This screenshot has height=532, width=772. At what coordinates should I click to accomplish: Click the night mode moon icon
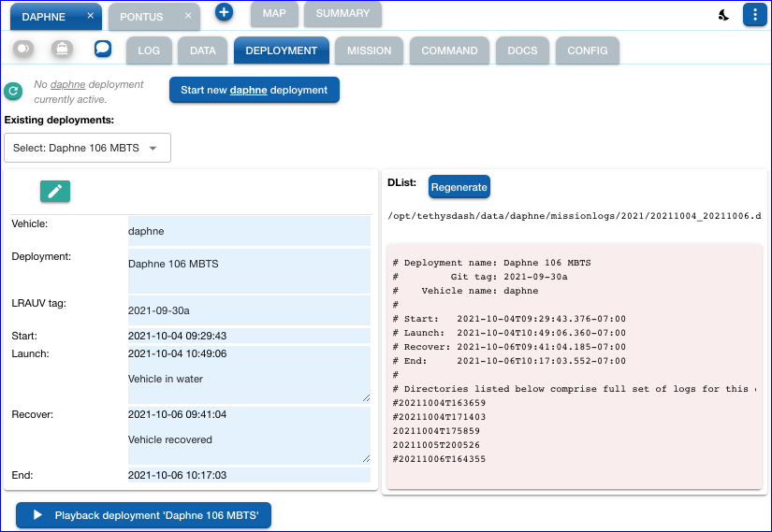(723, 15)
